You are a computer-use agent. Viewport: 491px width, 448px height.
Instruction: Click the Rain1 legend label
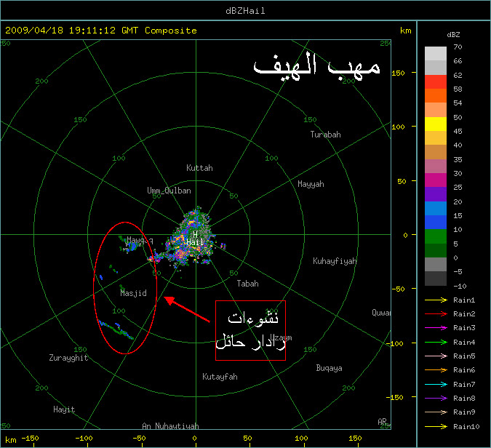coord(464,300)
